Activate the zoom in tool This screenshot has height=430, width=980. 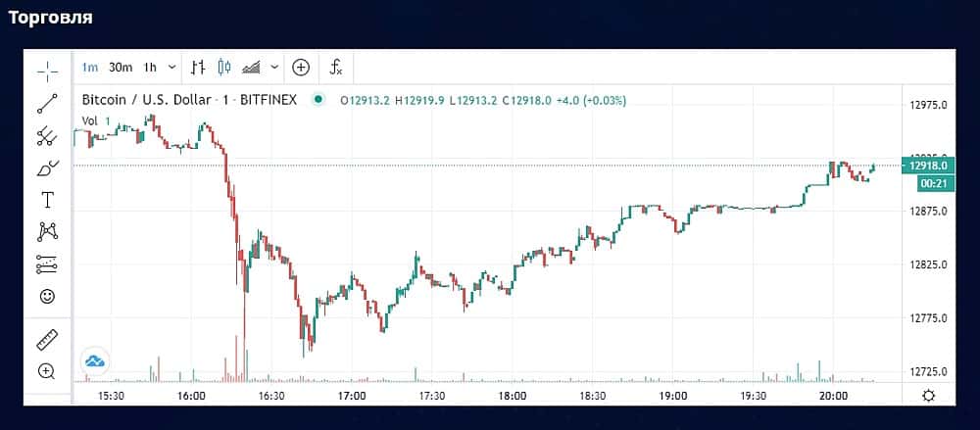(47, 371)
